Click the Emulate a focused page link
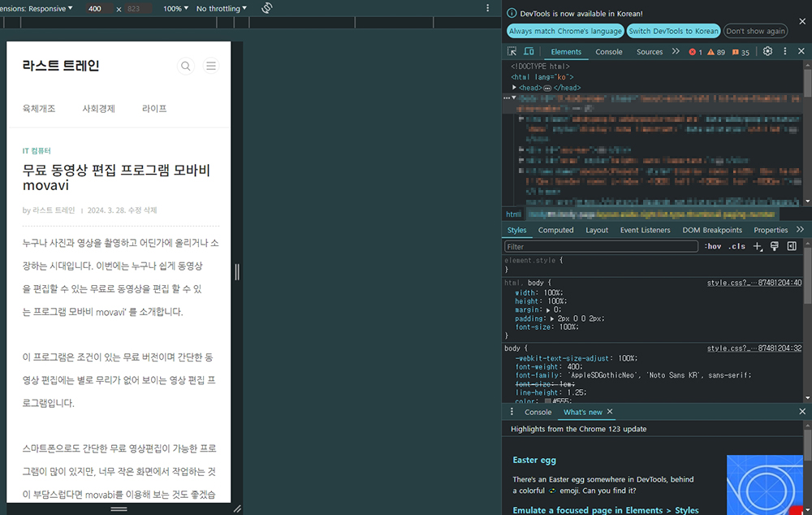Image resolution: width=812 pixels, height=515 pixels. (x=605, y=510)
